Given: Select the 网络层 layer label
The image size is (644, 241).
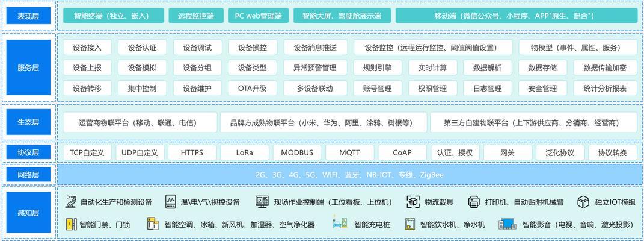Looking at the screenshot, I should (28, 175).
